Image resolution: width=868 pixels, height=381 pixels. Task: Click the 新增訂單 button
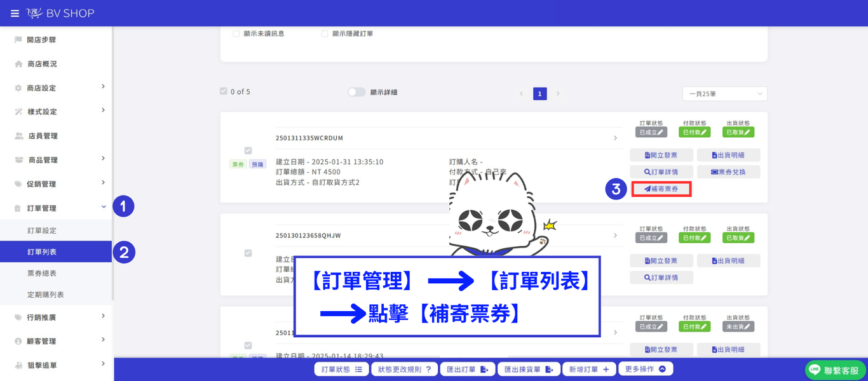(589, 370)
